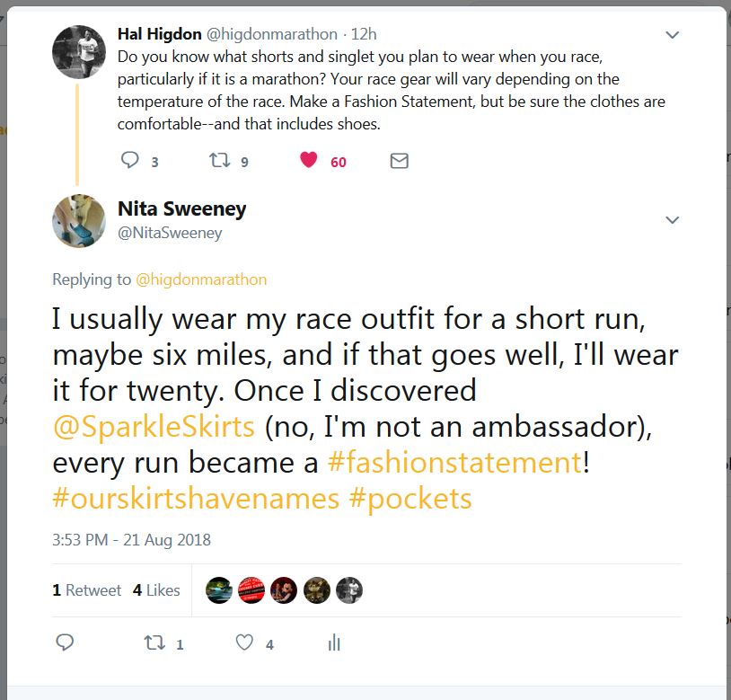Show who retweeted via 1 Retweet

87,590
